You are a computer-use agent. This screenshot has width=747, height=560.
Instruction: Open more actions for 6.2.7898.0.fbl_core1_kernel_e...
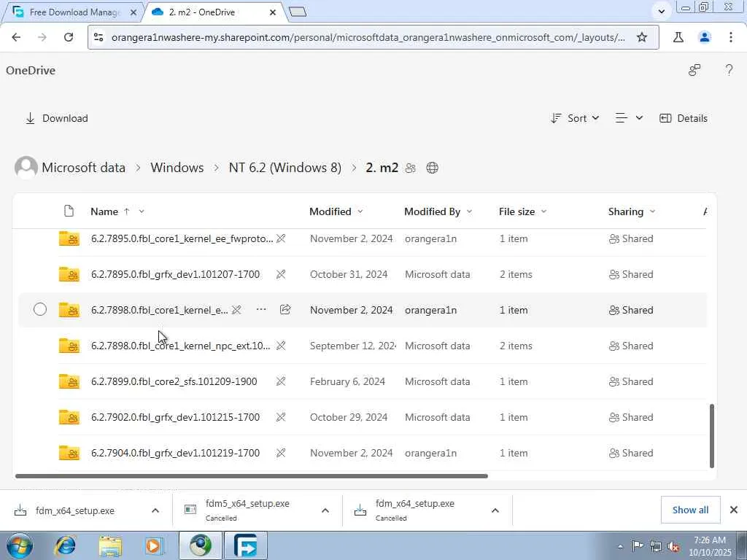point(261,309)
